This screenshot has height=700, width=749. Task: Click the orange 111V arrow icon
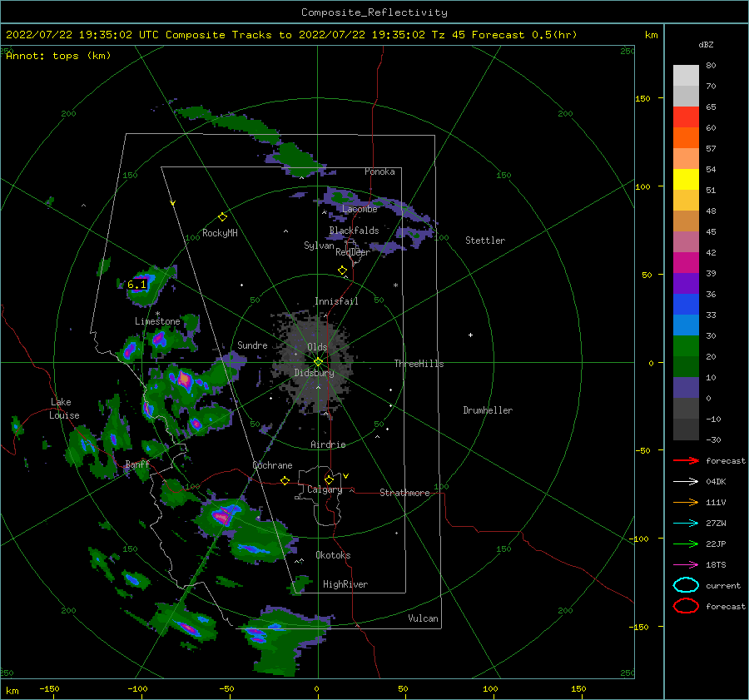click(686, 502)
